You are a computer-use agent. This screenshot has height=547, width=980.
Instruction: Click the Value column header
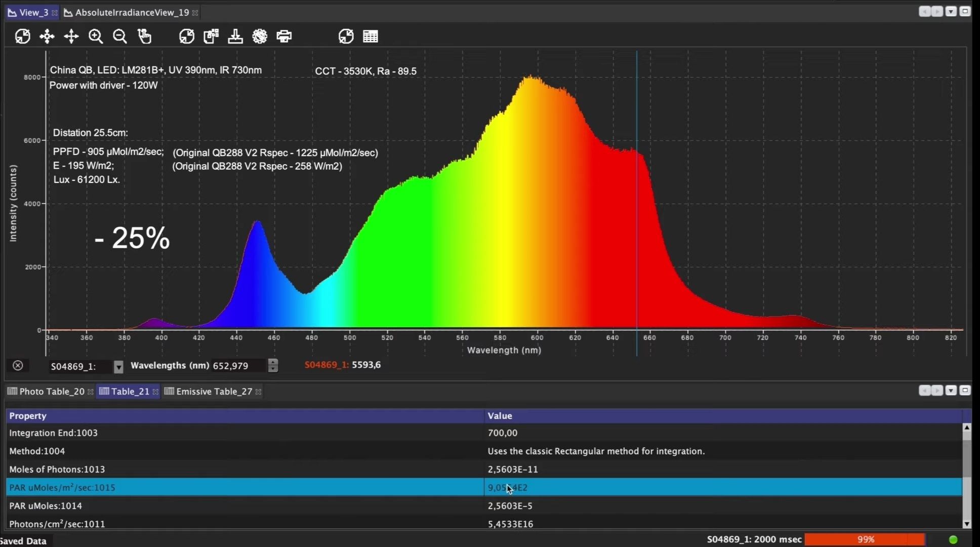[723, 416]
